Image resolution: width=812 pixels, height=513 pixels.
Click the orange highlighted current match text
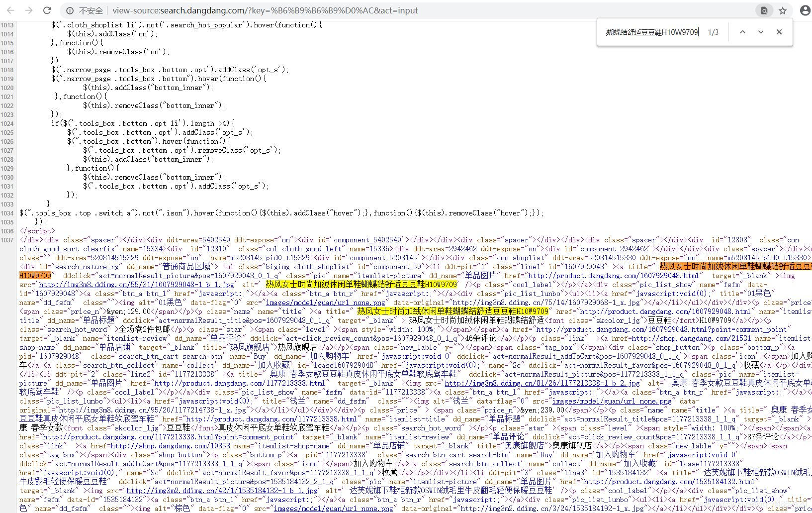pos(735,267)
